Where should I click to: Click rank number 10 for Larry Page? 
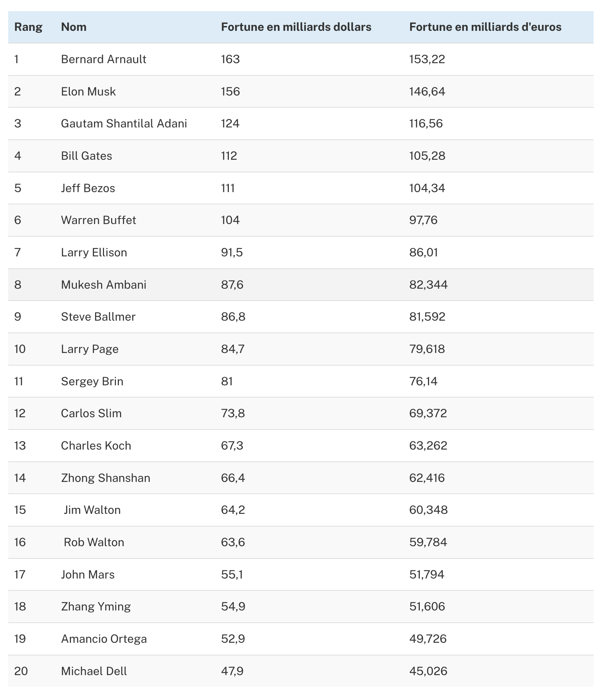[20, 349]
